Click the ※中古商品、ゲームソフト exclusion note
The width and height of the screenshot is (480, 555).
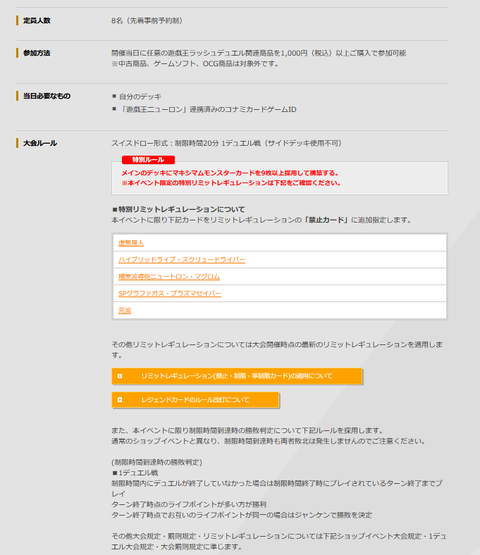(x=195, y=64)
